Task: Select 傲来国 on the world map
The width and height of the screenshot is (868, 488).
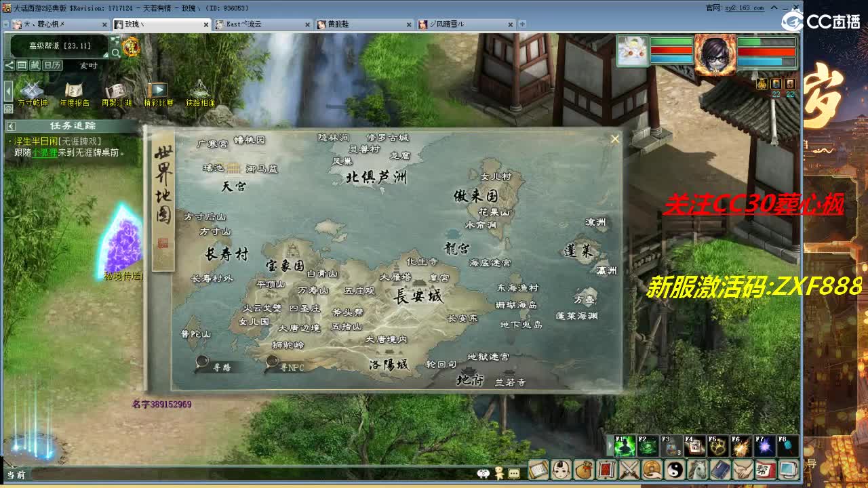Action: (x=476, y=196)
